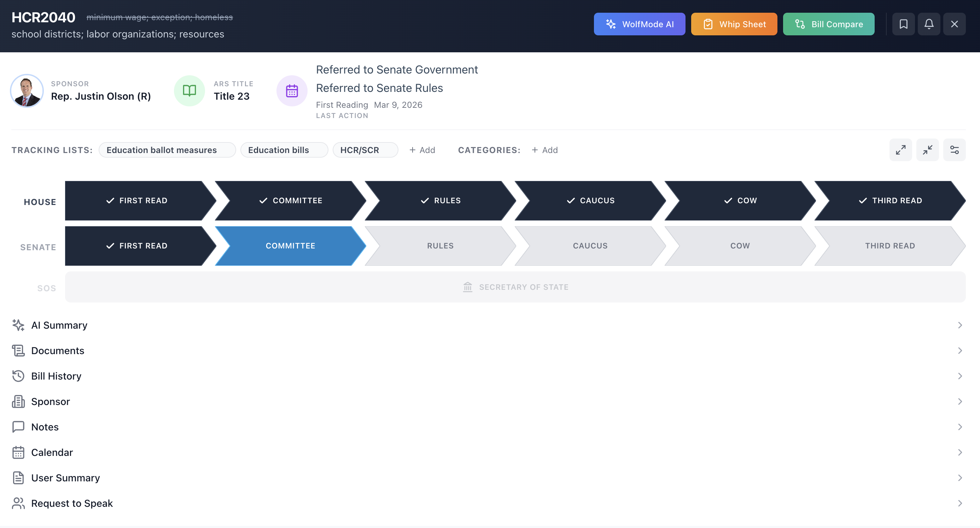Open the Request to Speak section

[72, 503]
